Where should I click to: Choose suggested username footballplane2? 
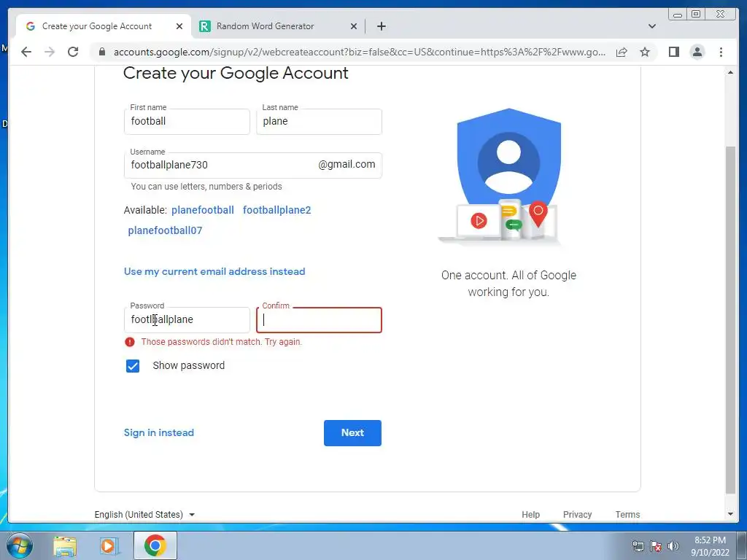pos(276,210)
